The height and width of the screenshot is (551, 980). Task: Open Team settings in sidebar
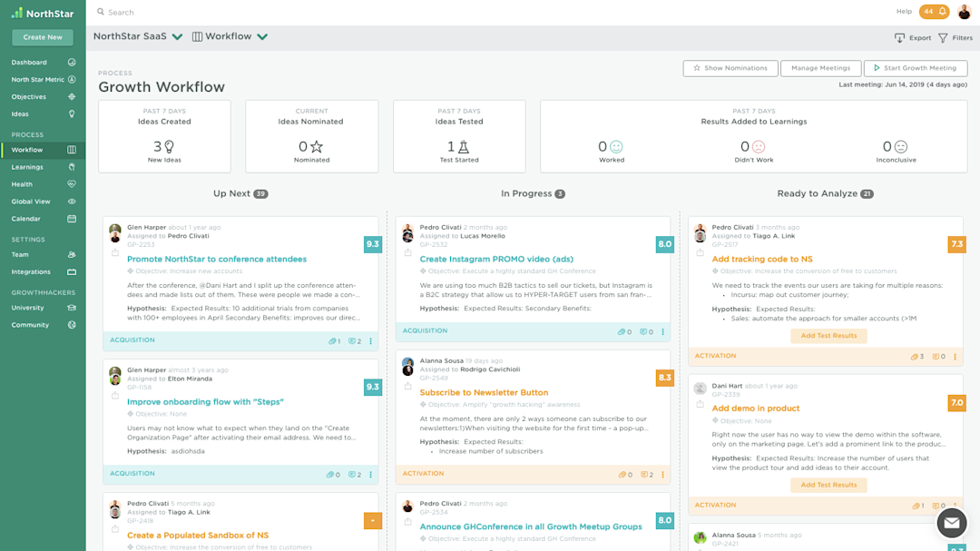[44, 254]
